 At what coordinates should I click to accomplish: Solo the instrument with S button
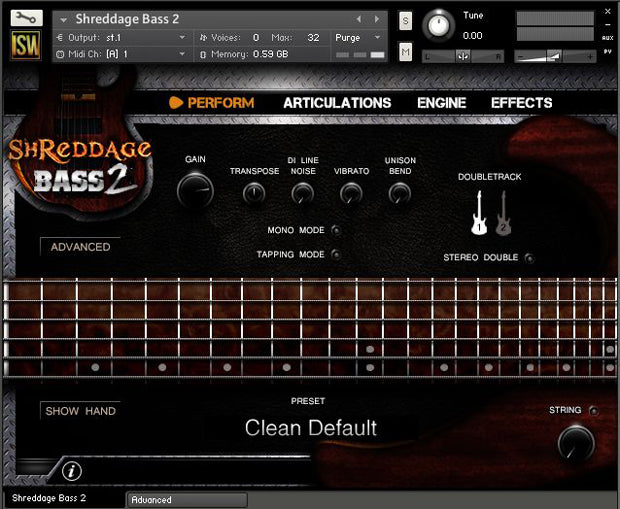click(405, 21)
